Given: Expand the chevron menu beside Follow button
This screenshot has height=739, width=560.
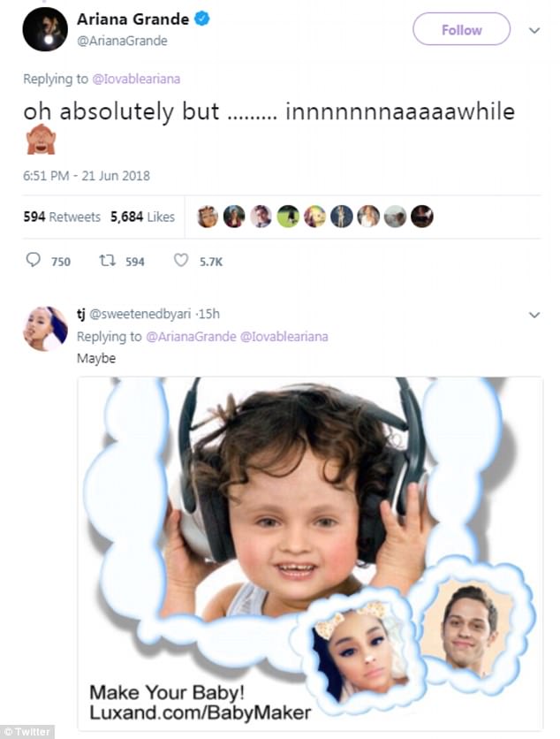Looking at the screenshot, I should tap(534, 31).
